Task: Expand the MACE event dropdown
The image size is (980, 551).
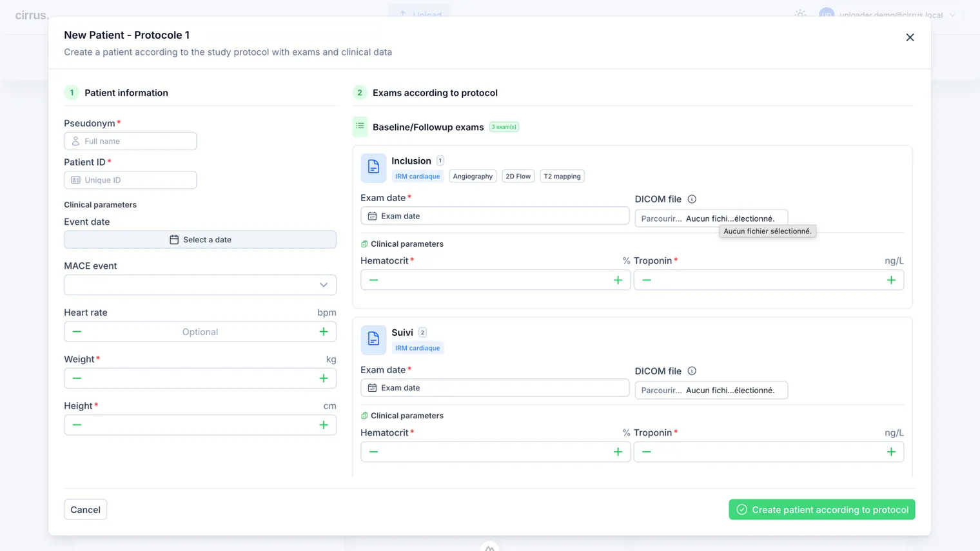Action: click(x=200, y=285)
